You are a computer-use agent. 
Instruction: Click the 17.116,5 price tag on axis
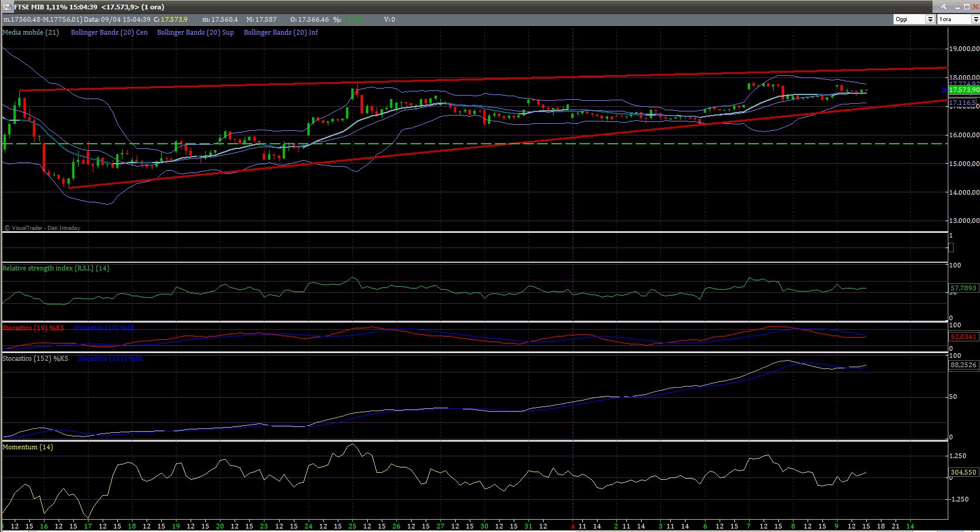coord(962,103)
